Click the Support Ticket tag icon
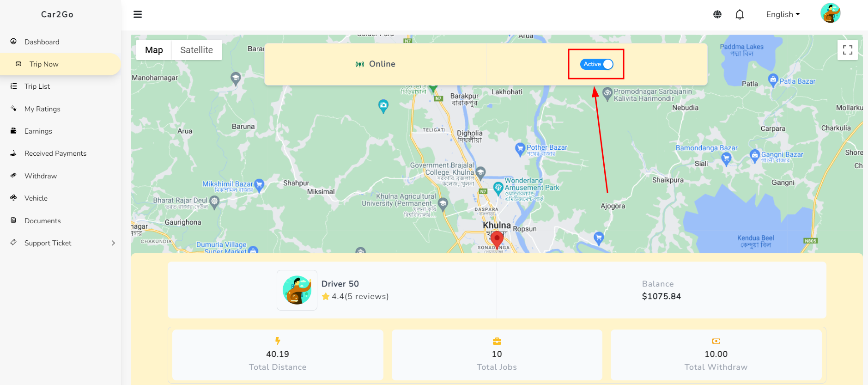The image size is (868, 385). (x=13, y=243)
